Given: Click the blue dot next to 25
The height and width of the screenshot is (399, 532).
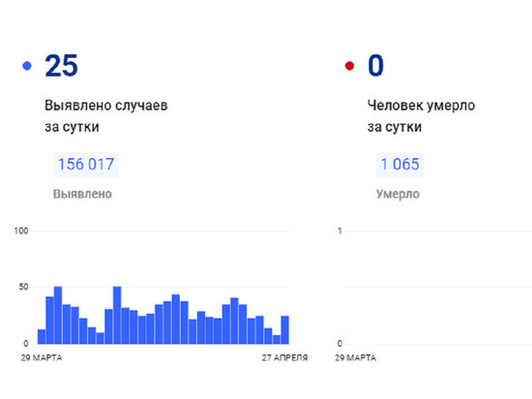Looking at the screenshot, I should pyautogui.click(x=27, y=66).
